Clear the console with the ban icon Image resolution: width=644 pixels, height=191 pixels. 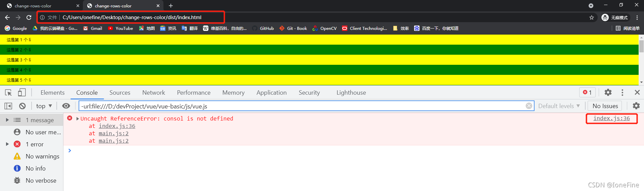(x=22, y=106)
